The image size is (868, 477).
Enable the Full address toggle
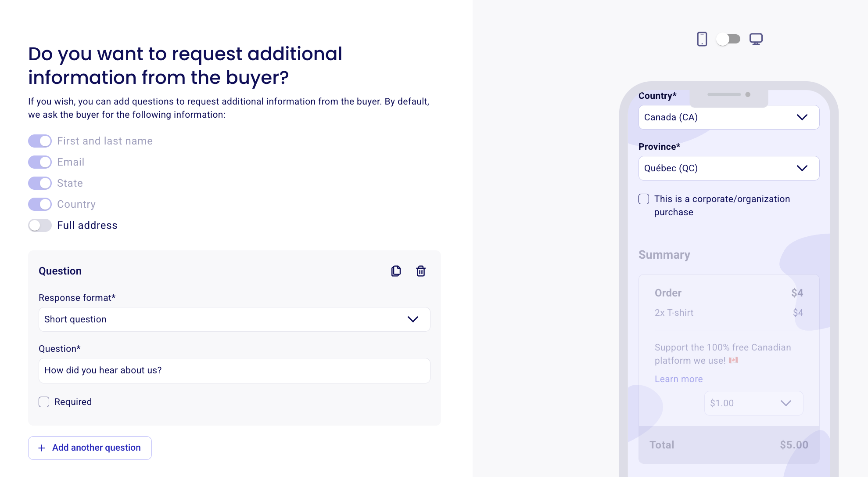click(x=40, y=225)
